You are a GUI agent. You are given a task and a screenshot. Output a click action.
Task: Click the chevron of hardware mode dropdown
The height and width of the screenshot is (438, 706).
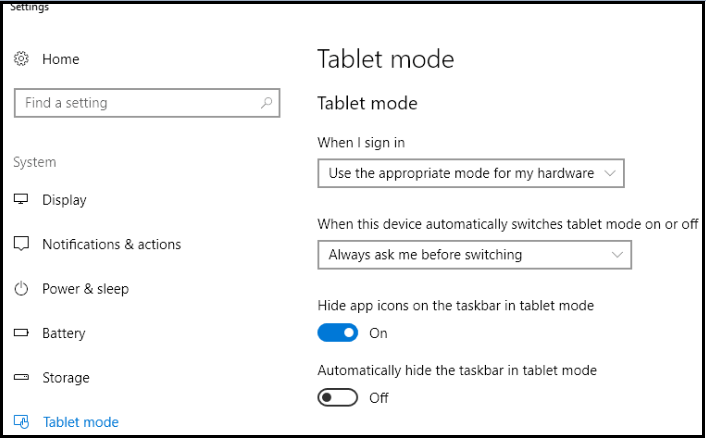(x=610, y=173)
